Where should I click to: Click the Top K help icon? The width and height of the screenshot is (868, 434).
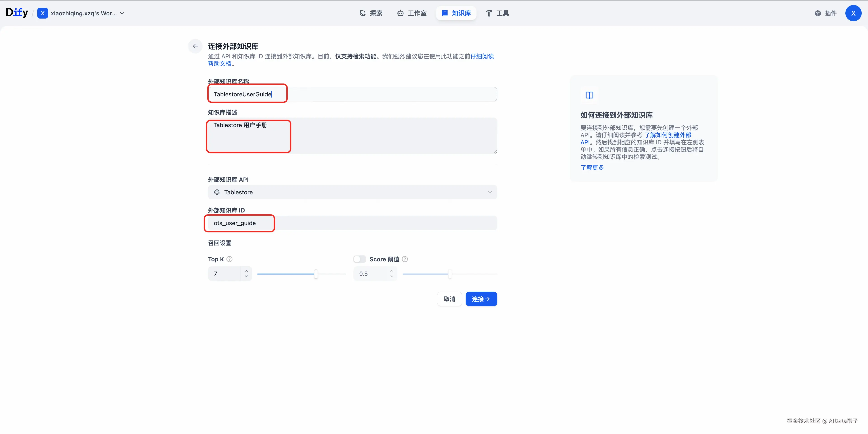point(229,259)
